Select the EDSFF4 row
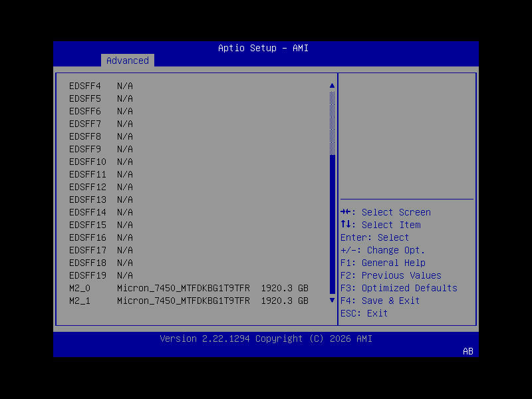This screenshot has width=532, height=399. 101,86
